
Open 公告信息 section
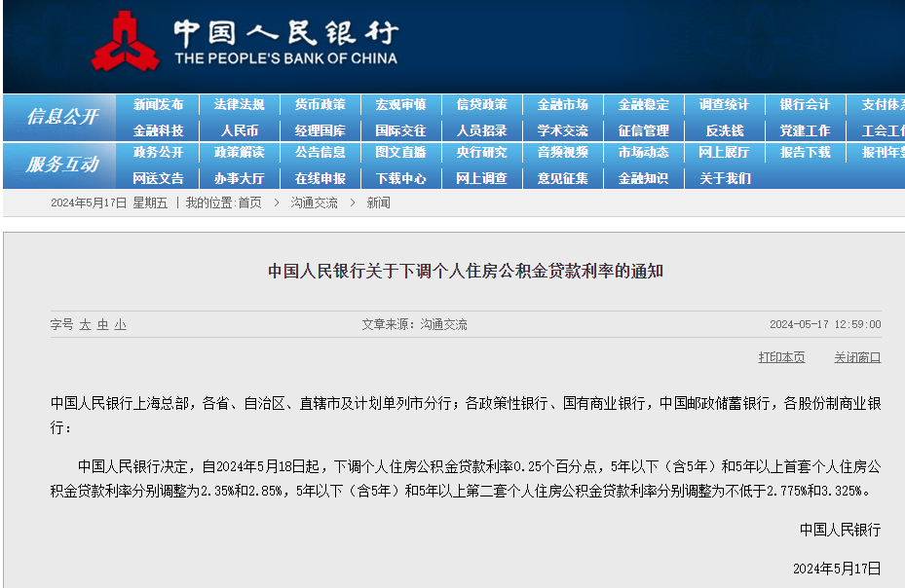[x=320, y=152]
